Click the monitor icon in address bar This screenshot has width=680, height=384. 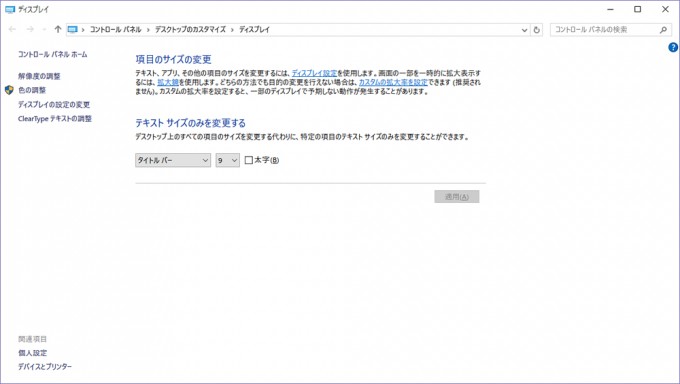pos(72,30)
